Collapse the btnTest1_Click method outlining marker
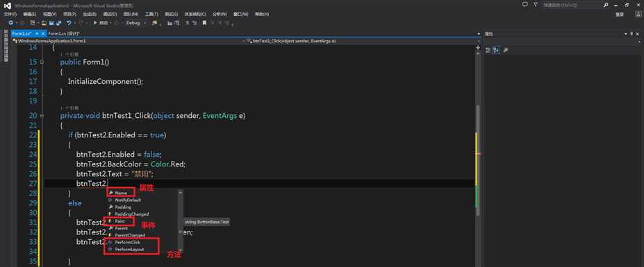 tap(42, 116)
